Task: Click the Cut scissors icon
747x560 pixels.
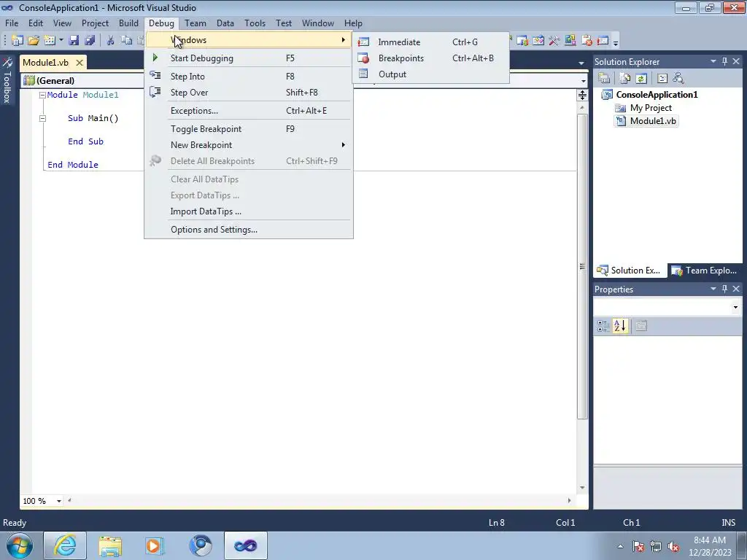Action: coord(111,41)
